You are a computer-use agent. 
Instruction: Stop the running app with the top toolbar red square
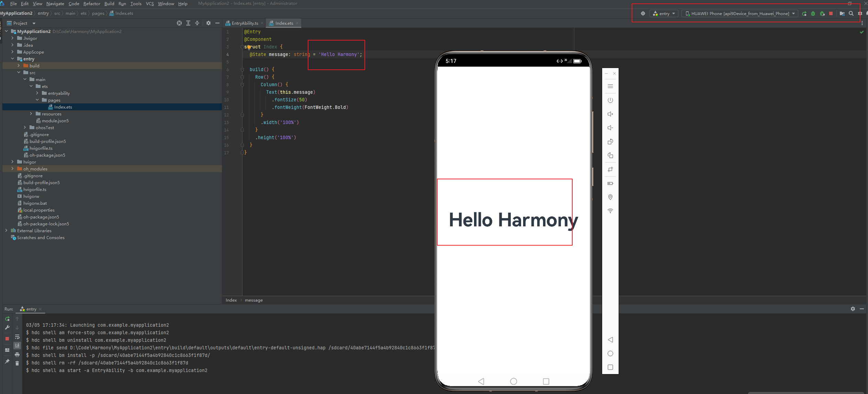[x=831, y=14]
